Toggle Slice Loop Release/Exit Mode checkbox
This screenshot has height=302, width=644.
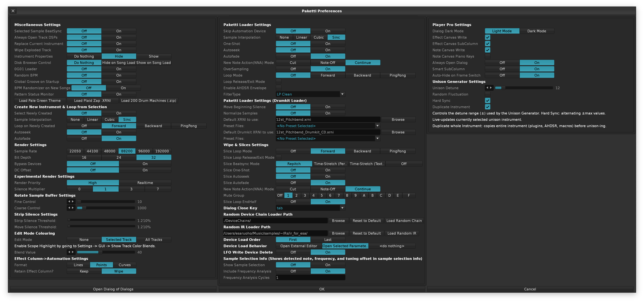coord(278,157)
